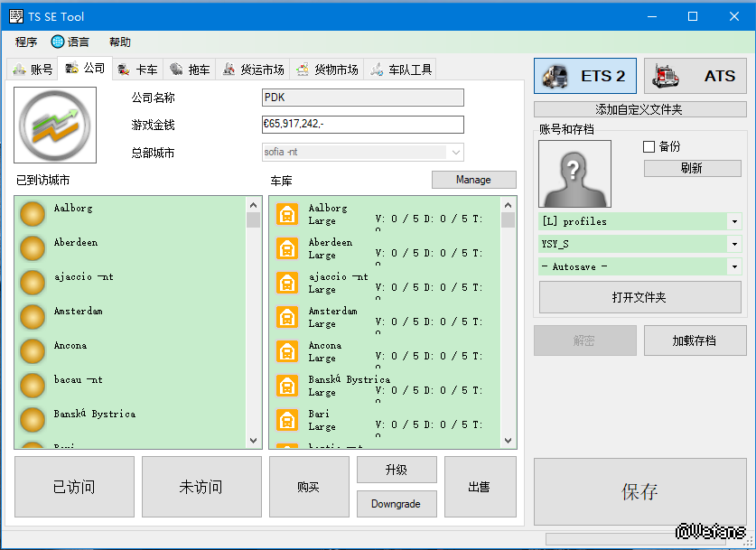Open the YSY_S profile dropdown
The width and height of the screenshot is (756, 550).
(734, 244)
